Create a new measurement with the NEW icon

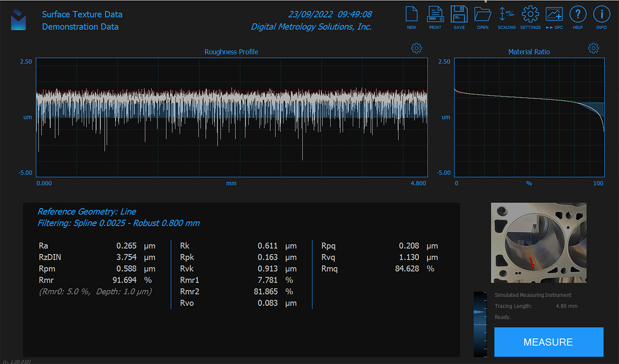coord(411,17)
